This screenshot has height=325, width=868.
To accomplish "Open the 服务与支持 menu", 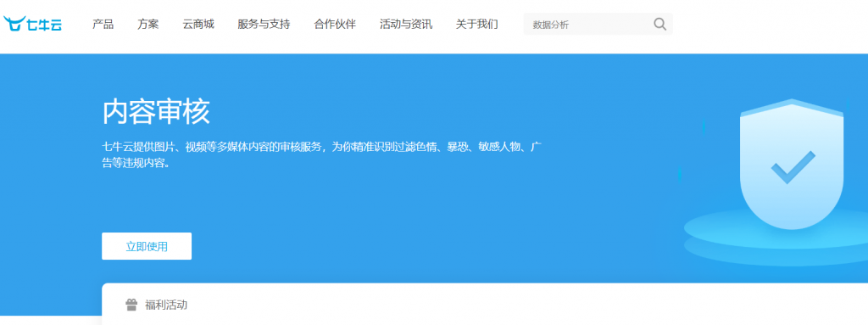I will [x=264, y=25].
